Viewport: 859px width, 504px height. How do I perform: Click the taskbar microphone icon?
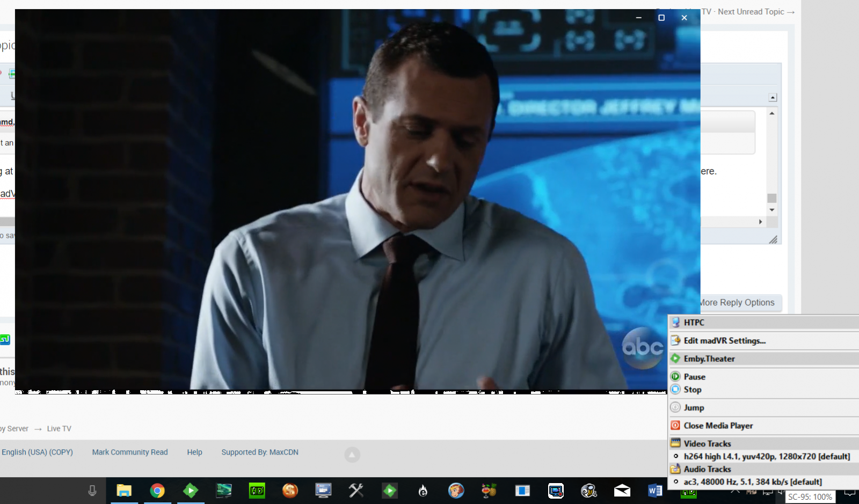click(x=92, y=491)
